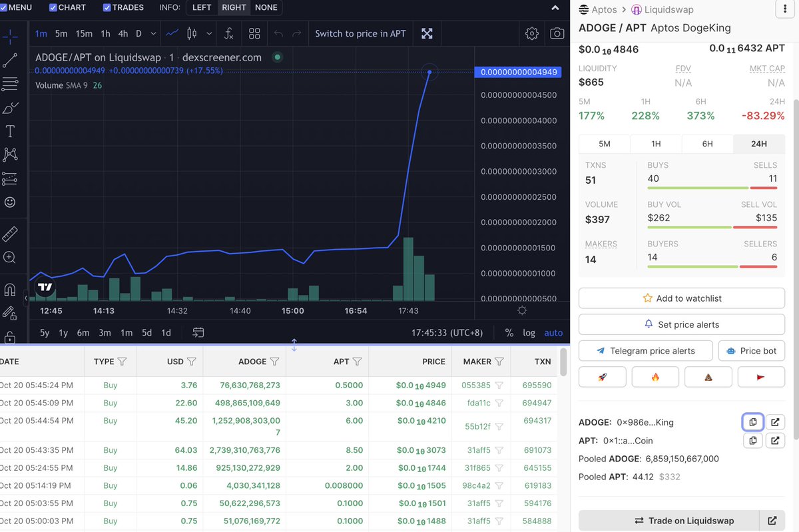Select the line chart style

coord(172,33)
